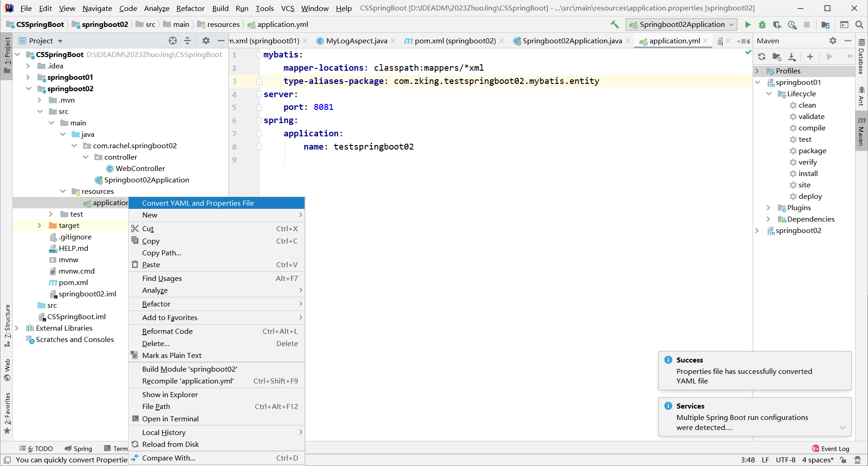Open the Springboot02Application run configuration dropdown

(x=681, y=25)
